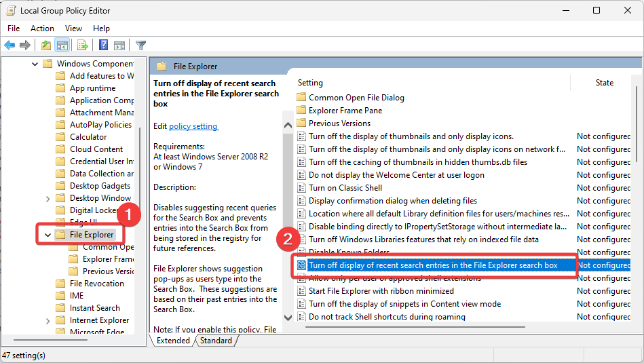
Task: Click the Up one level folder icon
Action: (x=46, y=45)
